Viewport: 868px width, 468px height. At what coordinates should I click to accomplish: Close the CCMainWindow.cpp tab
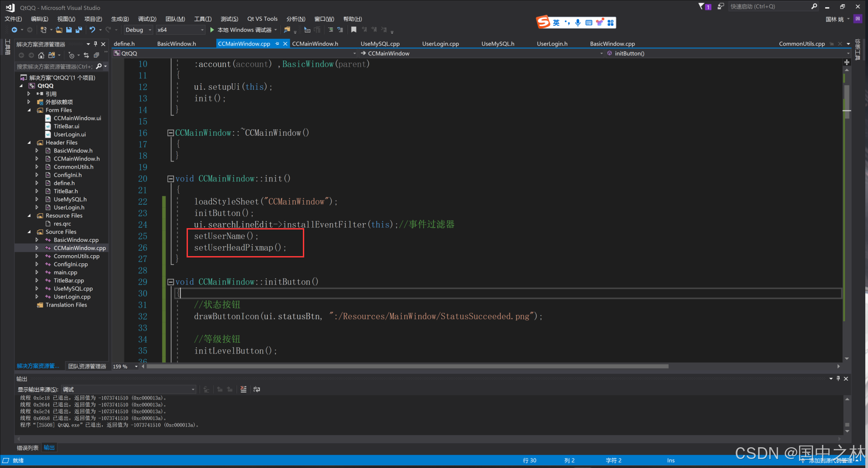[x=285, y=44]
